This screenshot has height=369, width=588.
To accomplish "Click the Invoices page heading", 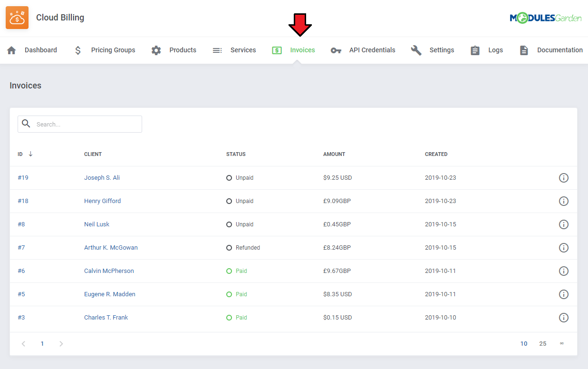I will click(26, 86).
